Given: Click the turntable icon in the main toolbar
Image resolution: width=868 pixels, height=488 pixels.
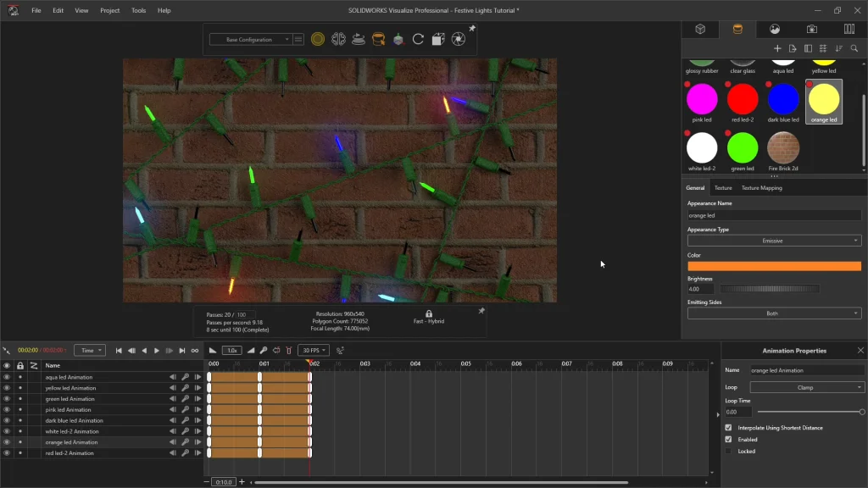Looking at the screenshot, I should 358,39.
